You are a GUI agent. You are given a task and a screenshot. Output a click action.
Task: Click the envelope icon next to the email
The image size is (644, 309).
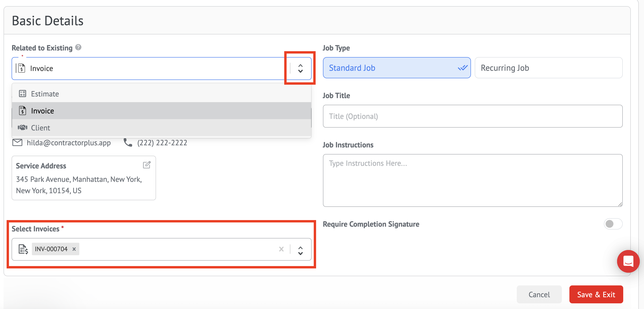[17, 143]
